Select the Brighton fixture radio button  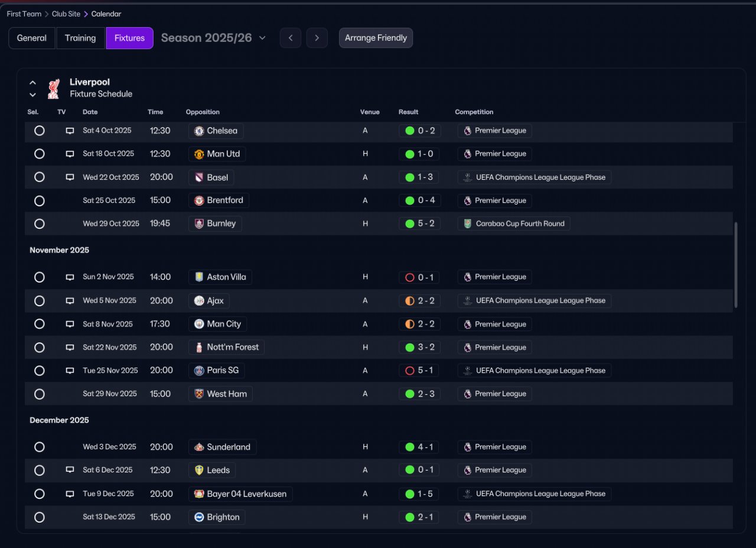[x=40, y=517]
